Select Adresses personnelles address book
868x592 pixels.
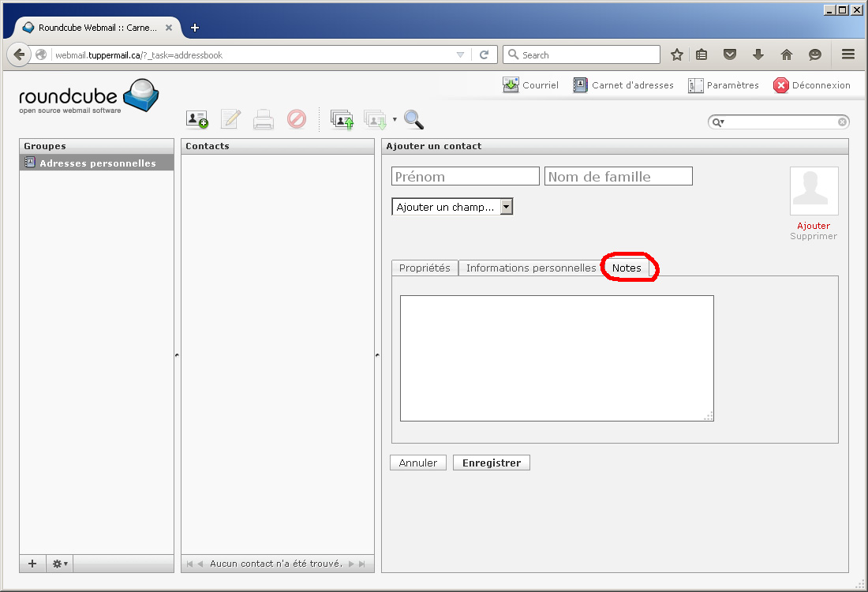pos(97,163)
